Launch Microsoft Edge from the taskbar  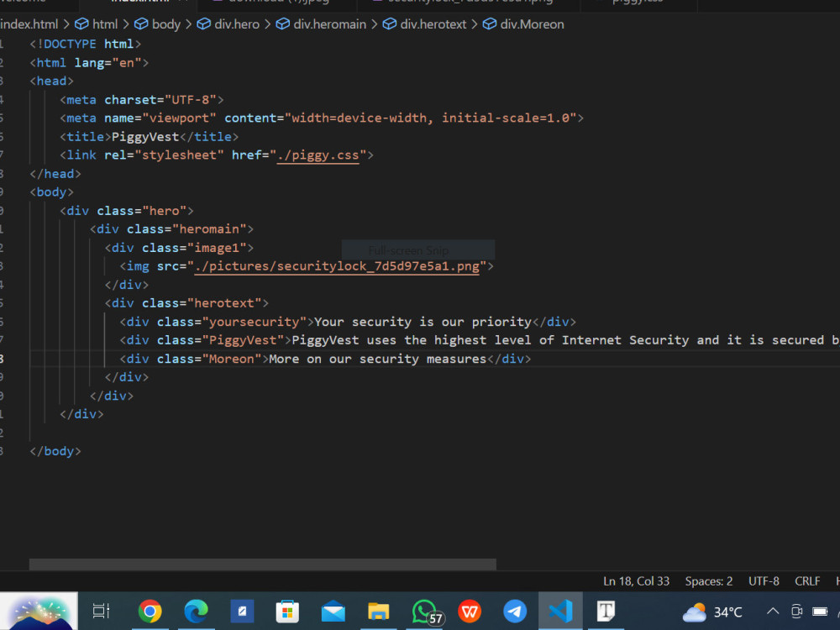click(196, 611)
